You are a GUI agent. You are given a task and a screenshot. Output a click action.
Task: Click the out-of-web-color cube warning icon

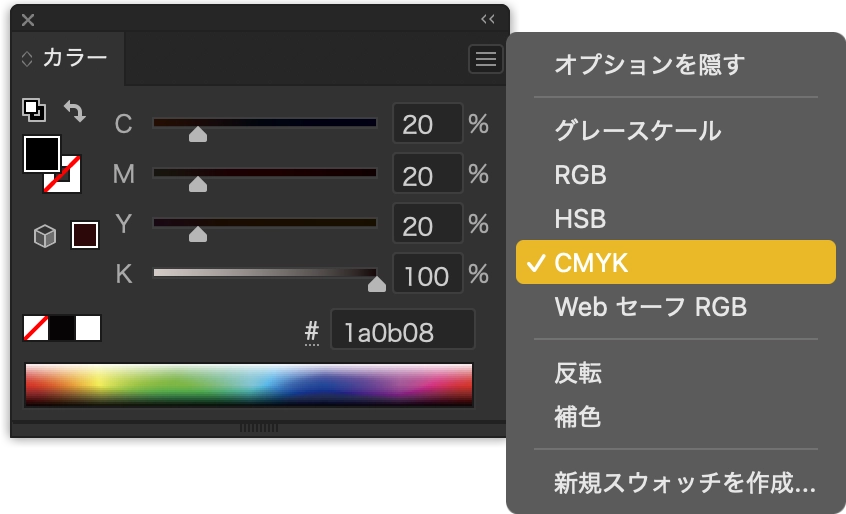pos(45,236)
